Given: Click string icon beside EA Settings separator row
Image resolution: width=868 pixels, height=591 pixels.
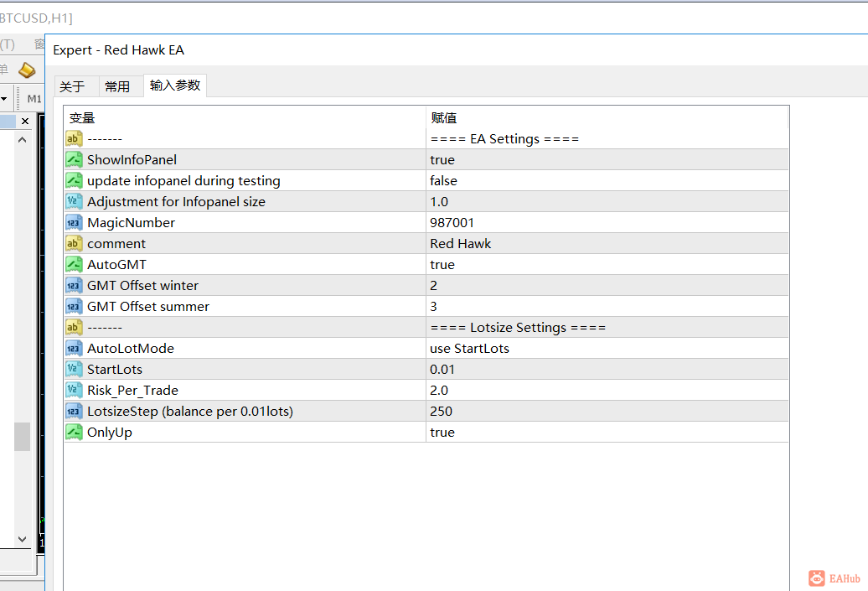Looking at the screenshot, I should click(74, 138).
